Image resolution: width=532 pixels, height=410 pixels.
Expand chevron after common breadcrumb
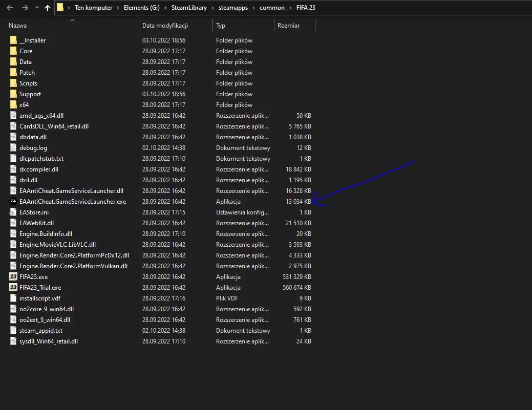coord(290,8)
